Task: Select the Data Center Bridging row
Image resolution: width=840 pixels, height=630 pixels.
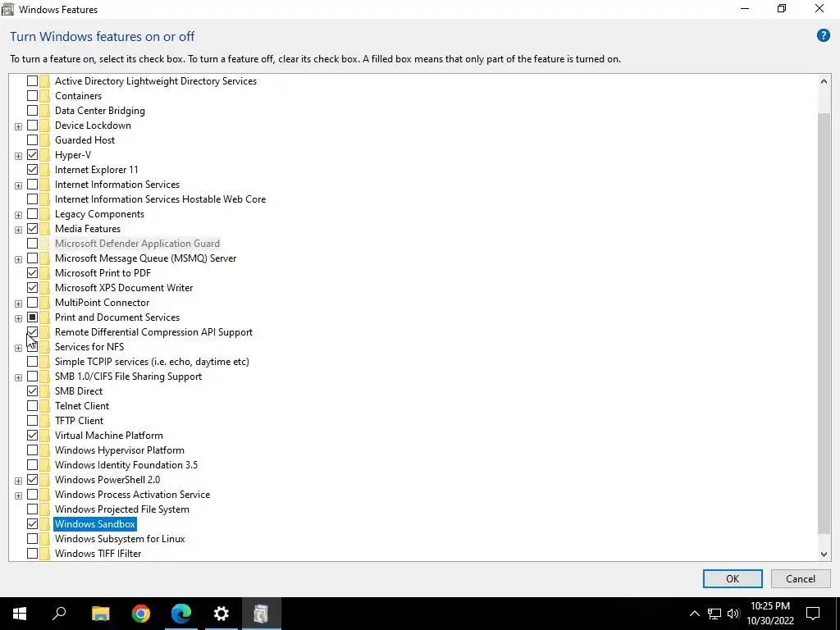Action: [x=99, y=111]
